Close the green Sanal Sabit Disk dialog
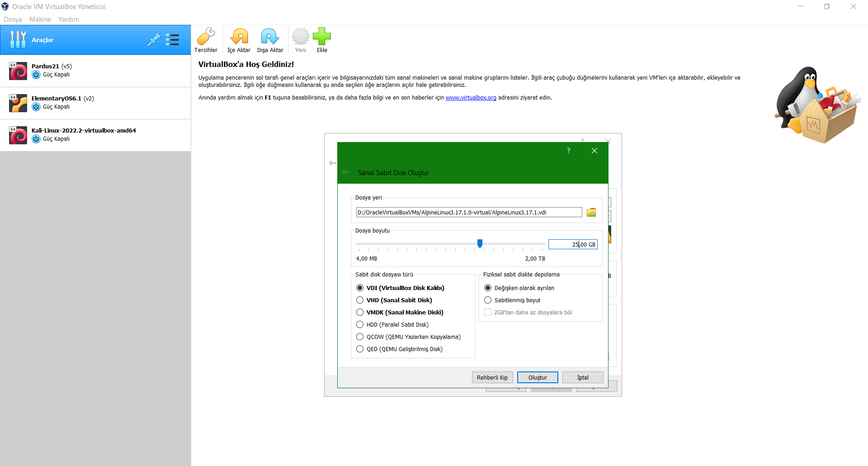 (594, 151)
